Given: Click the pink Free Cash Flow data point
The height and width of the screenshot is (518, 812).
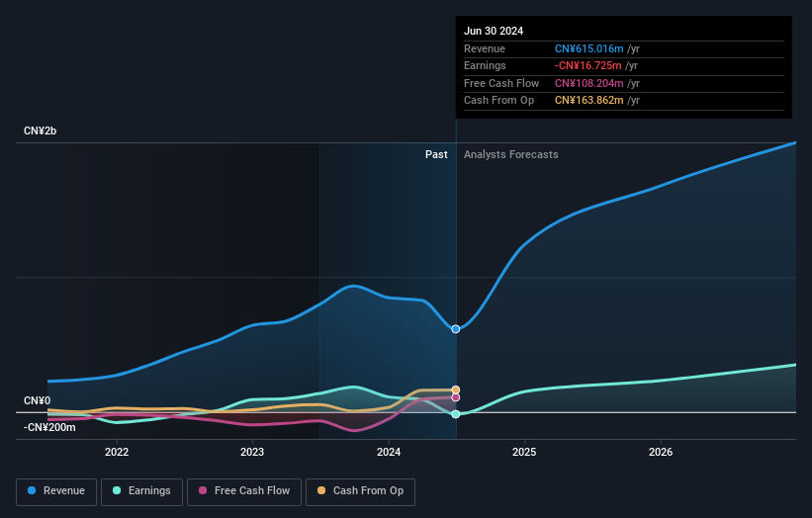Looking at the screenshot, I should [x=456, y=397].
